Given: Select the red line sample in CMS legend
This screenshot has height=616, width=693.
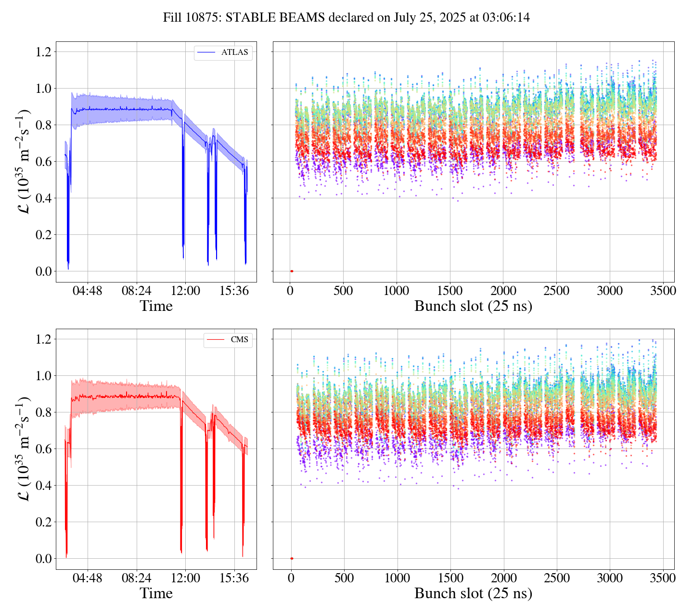Looking at the screenshot, I should pyautogui.click(x=215, y=340).
